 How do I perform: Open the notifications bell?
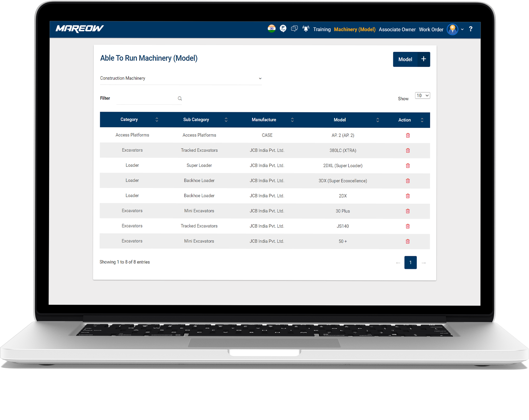click(306, 29)
